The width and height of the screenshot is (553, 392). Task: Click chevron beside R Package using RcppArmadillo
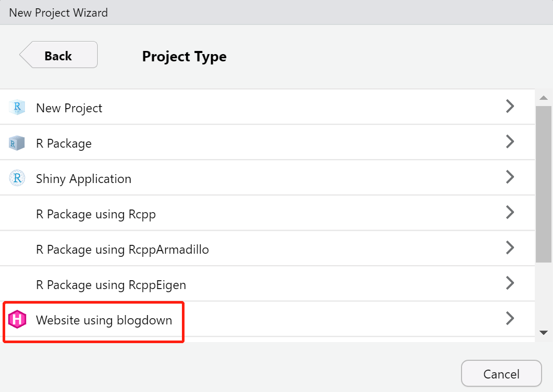510,247
